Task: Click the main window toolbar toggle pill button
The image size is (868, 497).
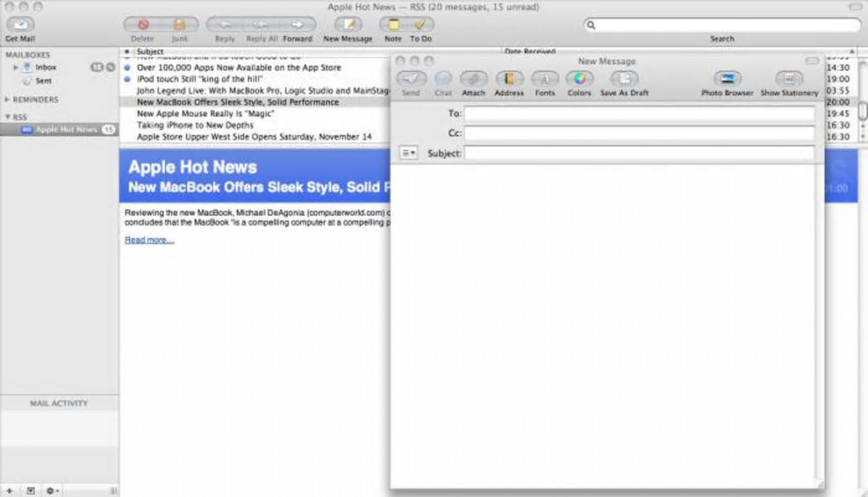Action: (855, 7)
